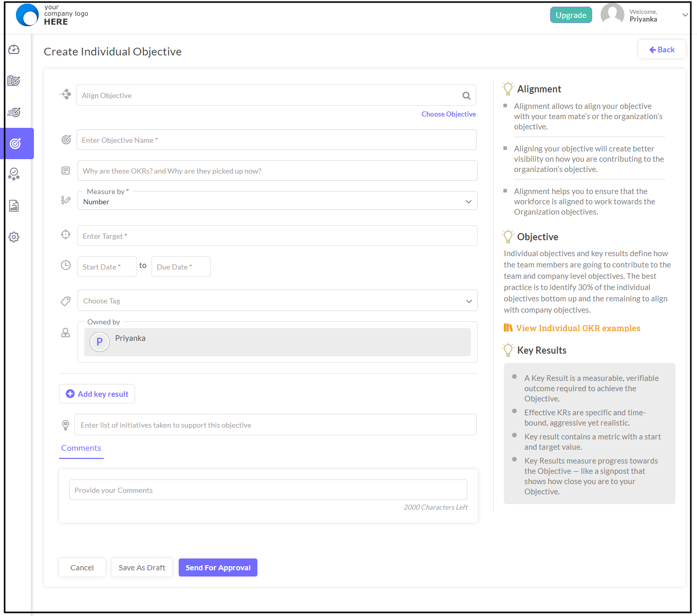Open the team OKRs icon in the sidebar

coord(13,112)
